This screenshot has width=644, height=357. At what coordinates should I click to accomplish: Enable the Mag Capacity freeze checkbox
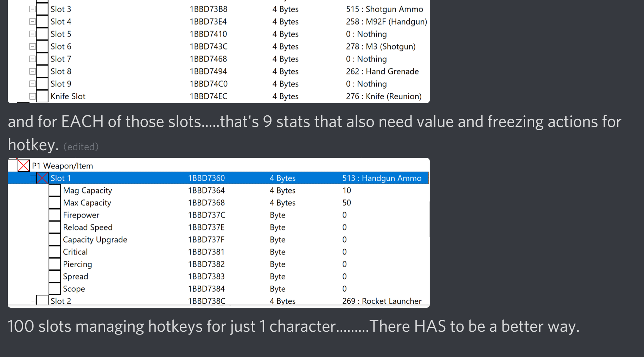click(55, 190)
